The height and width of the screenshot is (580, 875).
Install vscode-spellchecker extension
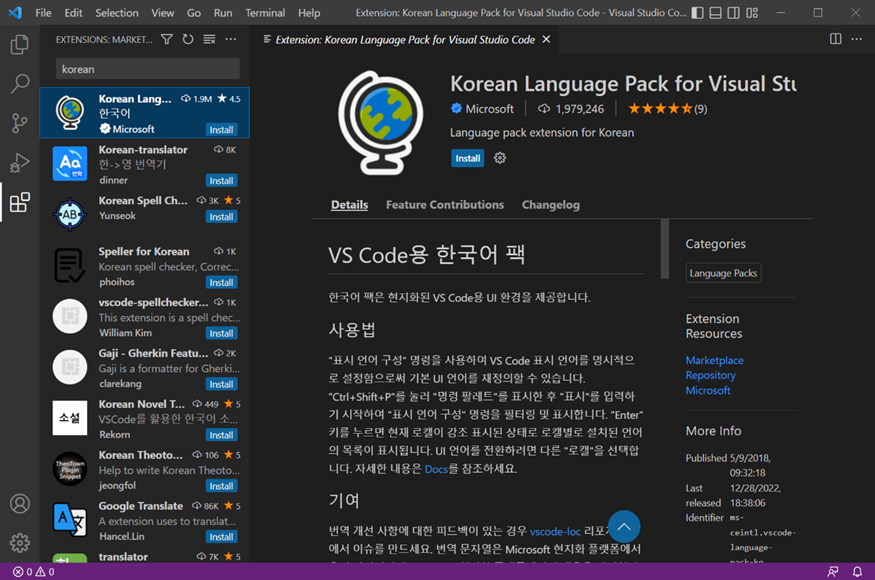click(222, 333)
